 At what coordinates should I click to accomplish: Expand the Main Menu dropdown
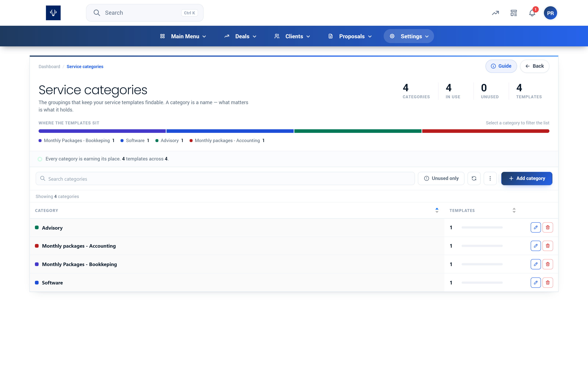(183, 36)
